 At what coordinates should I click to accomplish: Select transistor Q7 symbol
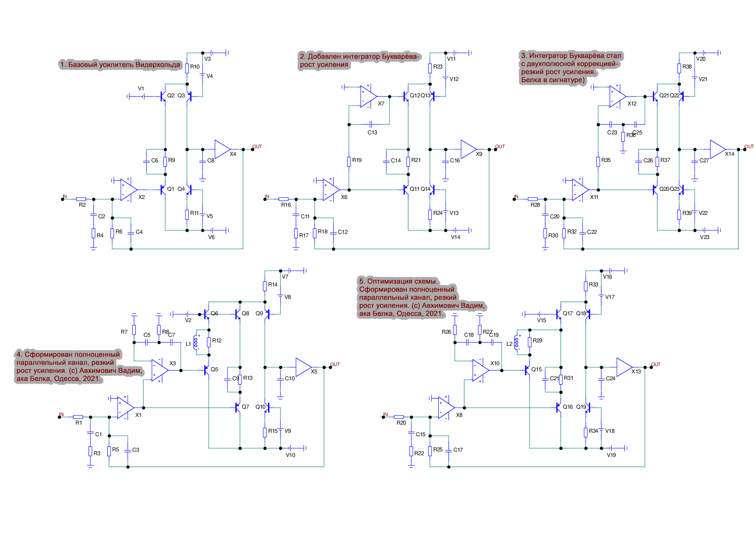coord(238,407)
